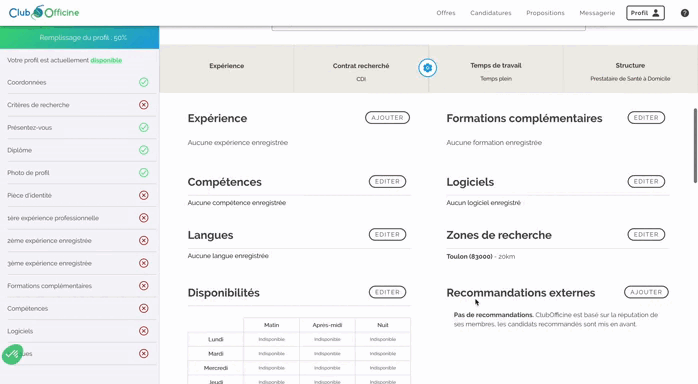Click EDITER button for Formations complémentaires

click(646, 118)
